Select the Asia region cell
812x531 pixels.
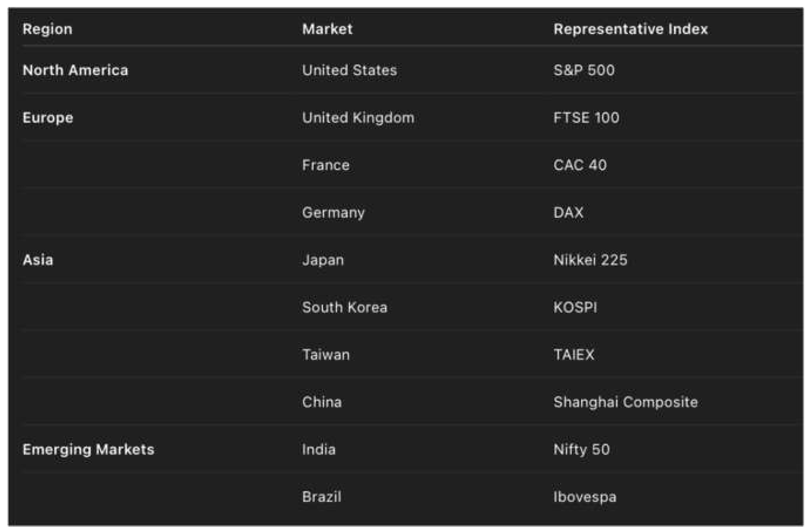(38, 260)
